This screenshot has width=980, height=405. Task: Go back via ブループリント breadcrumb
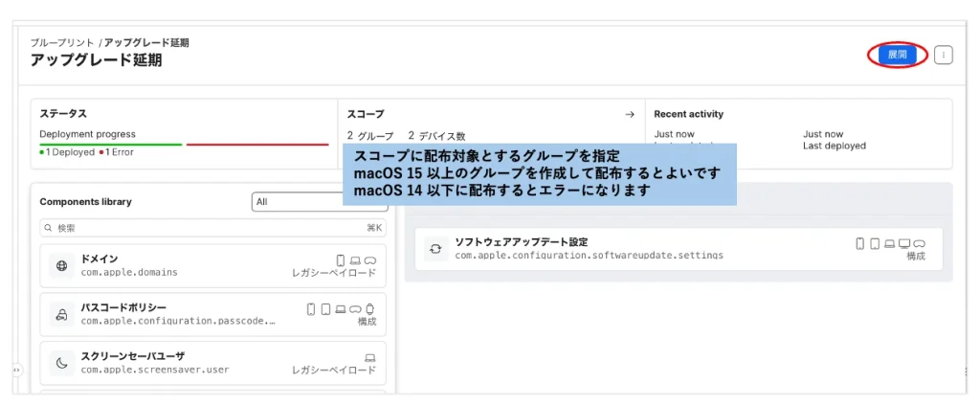[61, 43]
